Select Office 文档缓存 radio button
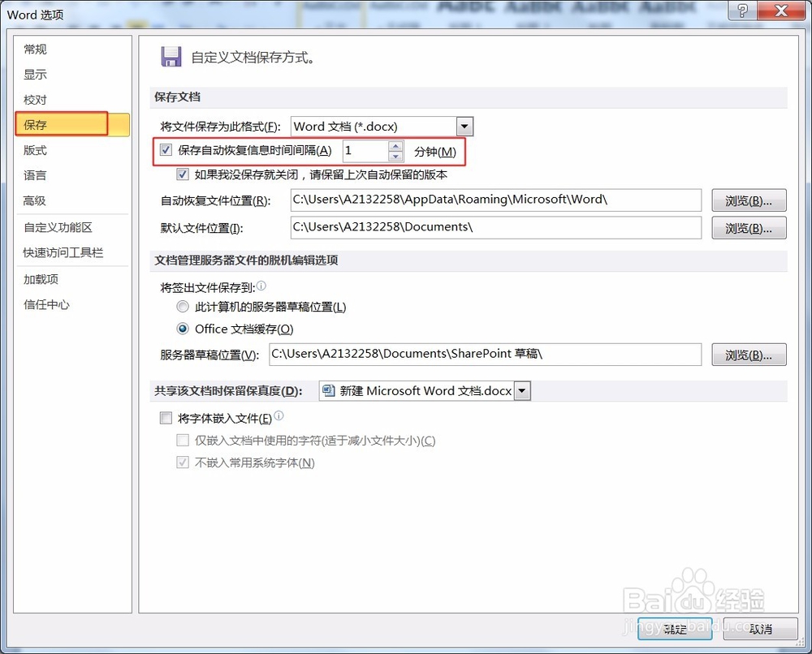812x654 pixels. 182,329
